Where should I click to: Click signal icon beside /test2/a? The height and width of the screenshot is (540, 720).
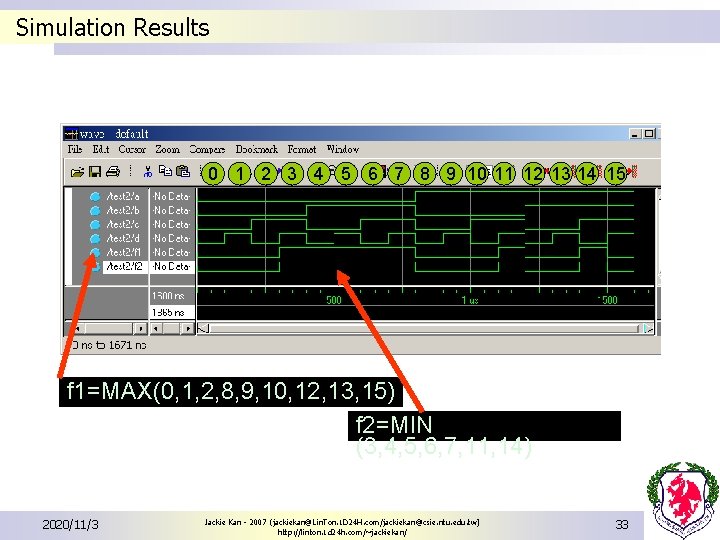95,197
